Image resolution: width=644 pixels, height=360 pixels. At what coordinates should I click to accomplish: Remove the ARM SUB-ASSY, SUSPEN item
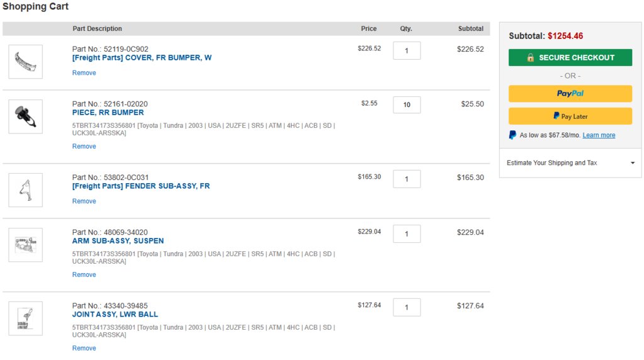84,274
